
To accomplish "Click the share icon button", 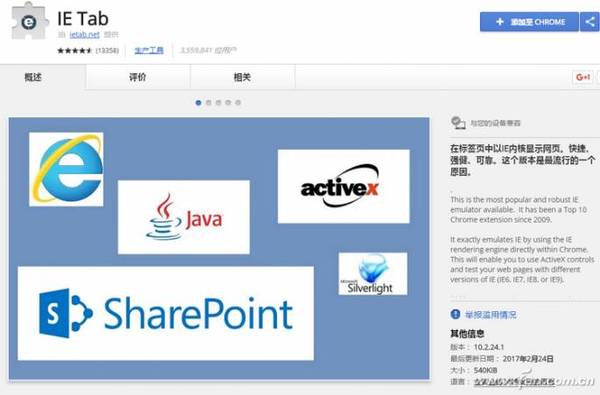I will click(590, 22).
